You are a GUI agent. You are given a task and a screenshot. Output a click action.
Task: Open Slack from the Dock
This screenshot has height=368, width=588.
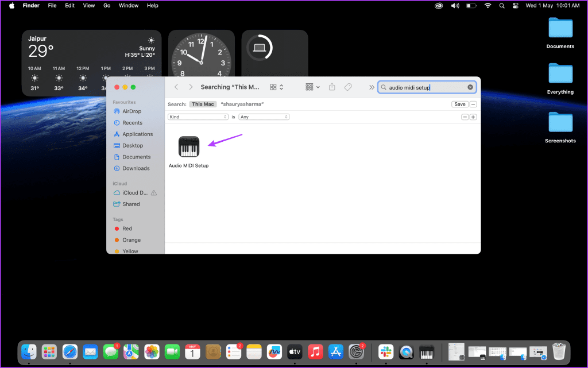[x=386, y=352]
